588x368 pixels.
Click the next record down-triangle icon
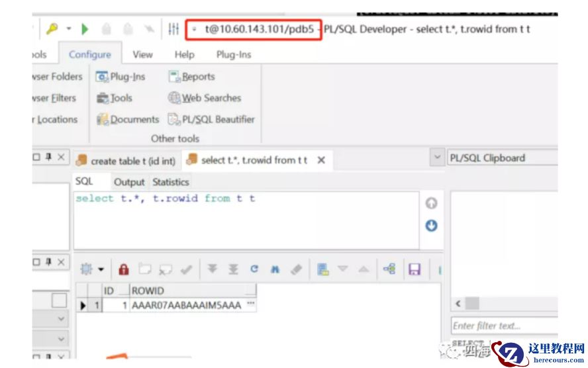[343, 269]
